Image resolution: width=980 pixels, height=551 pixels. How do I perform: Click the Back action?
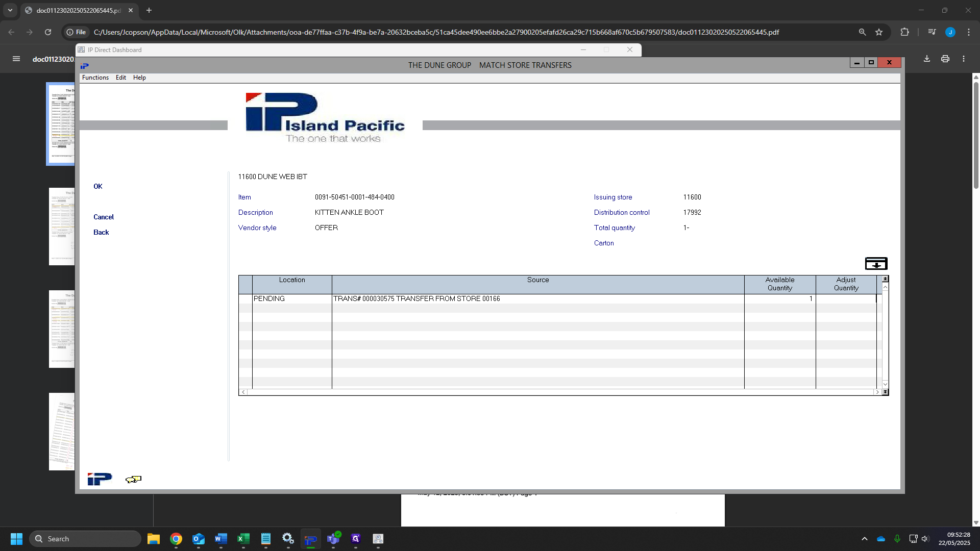(x=101, y=232)
